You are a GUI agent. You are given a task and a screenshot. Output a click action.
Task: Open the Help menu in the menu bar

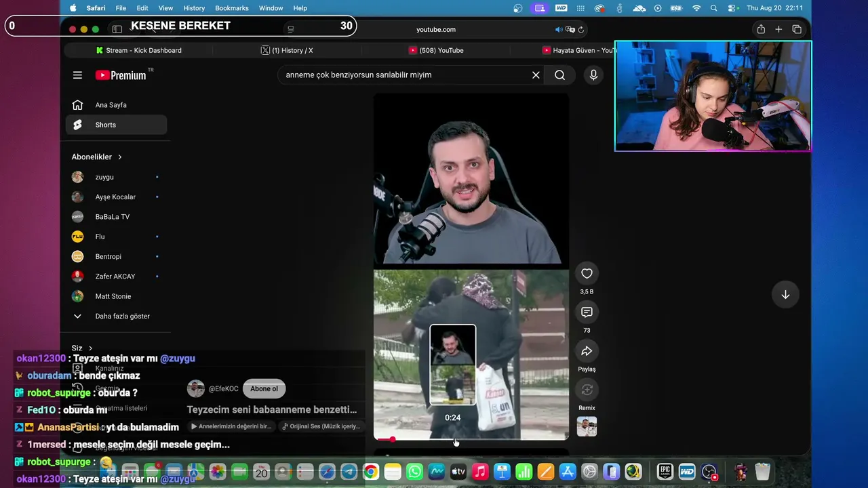(x=300, y=8)
